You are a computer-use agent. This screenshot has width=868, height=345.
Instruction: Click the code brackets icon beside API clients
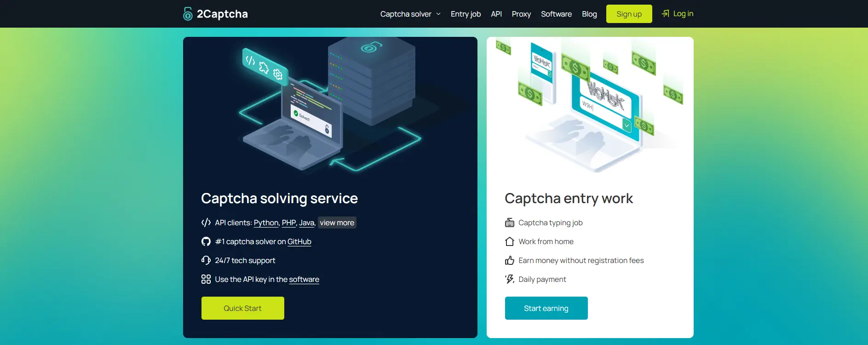tap(206, 223)
